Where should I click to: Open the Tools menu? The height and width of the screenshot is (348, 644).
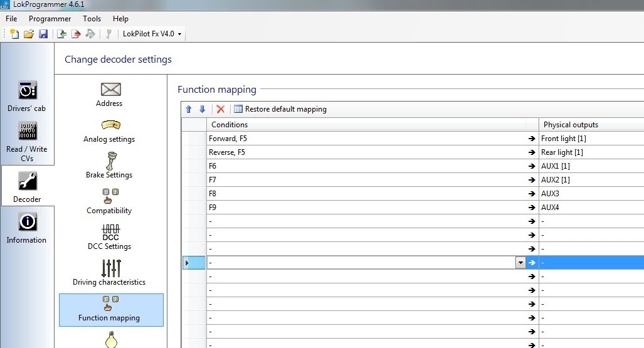[92, 18]
